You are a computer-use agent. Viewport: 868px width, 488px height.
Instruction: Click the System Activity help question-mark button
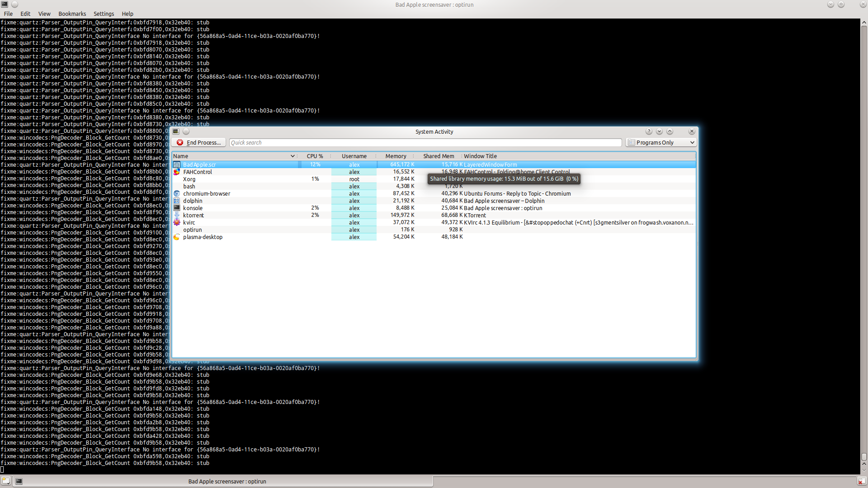coord(649,131)
